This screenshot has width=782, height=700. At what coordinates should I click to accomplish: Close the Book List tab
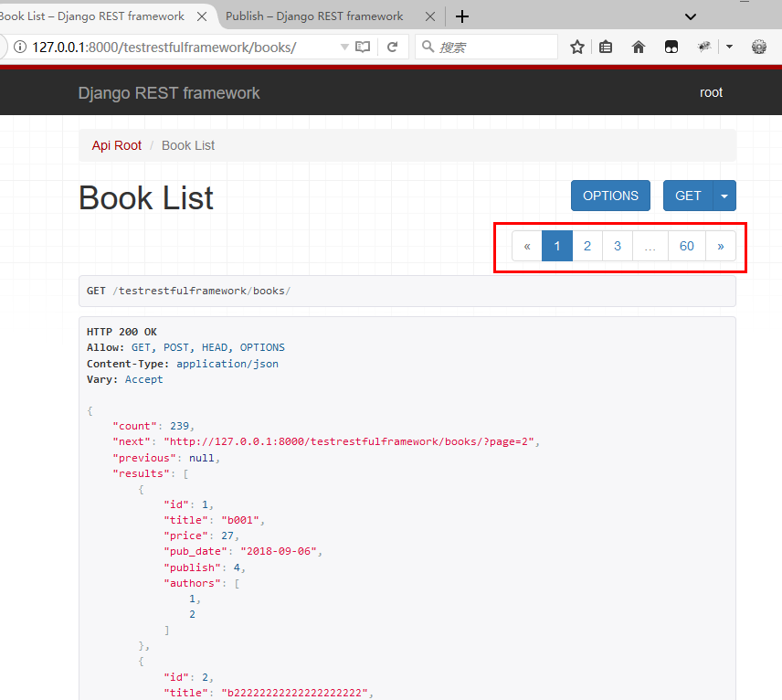click(x=201, y=16)
